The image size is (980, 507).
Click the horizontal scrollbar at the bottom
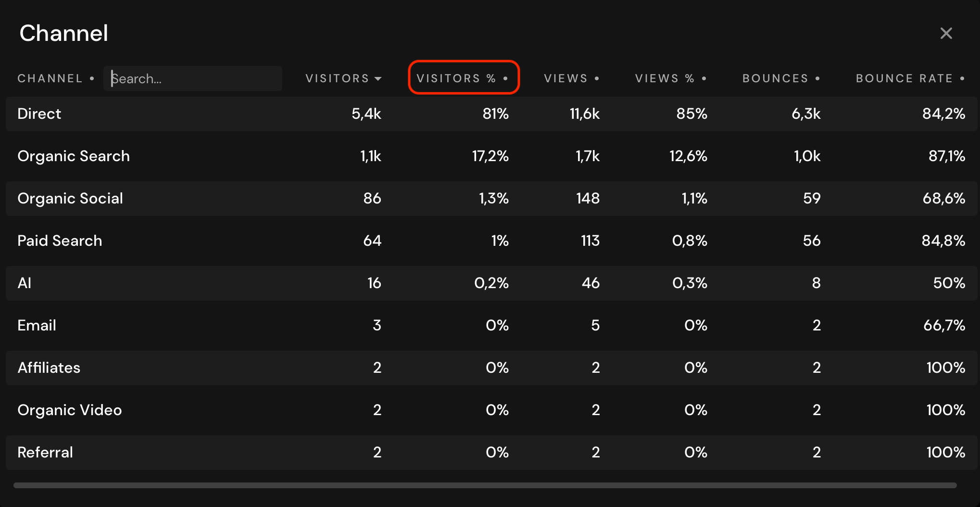[485, 485]
